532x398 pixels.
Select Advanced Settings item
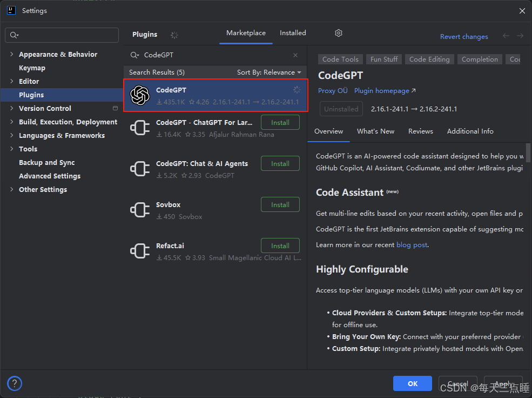(50, 176)
